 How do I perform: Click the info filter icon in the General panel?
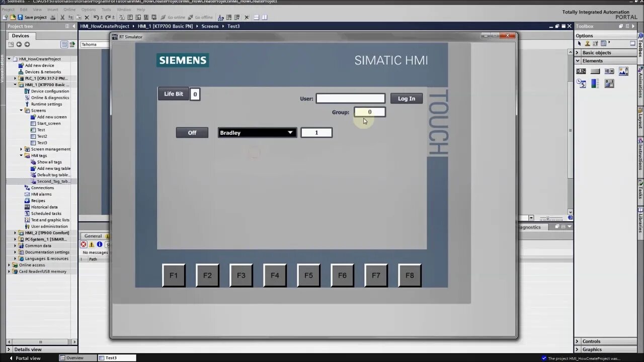pyautogui.click(x=100, y=244)
